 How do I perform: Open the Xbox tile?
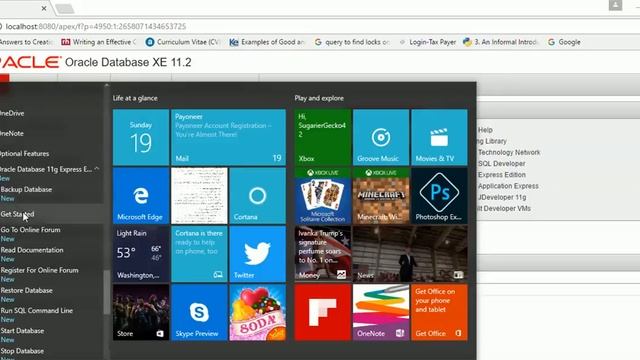tap(322, 137)
